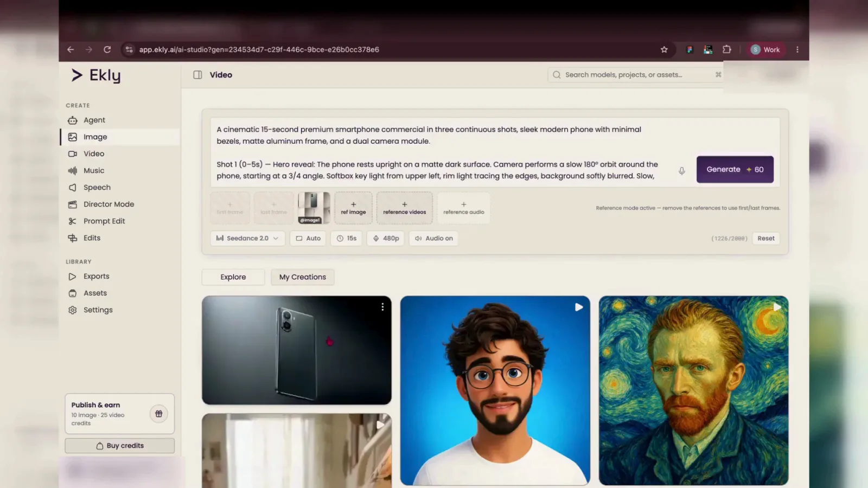868x488 pixels.
Task: Click the disabled last frame slot
Action: coord(273,208)
